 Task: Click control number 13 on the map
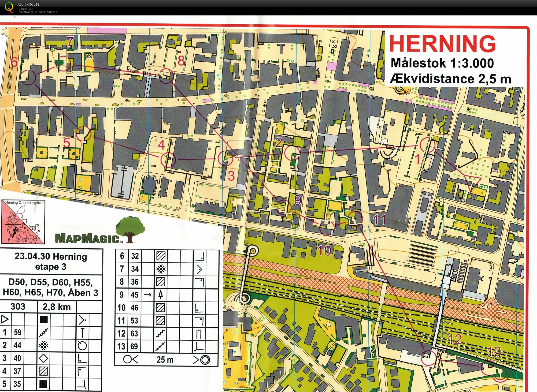[494, 352]
